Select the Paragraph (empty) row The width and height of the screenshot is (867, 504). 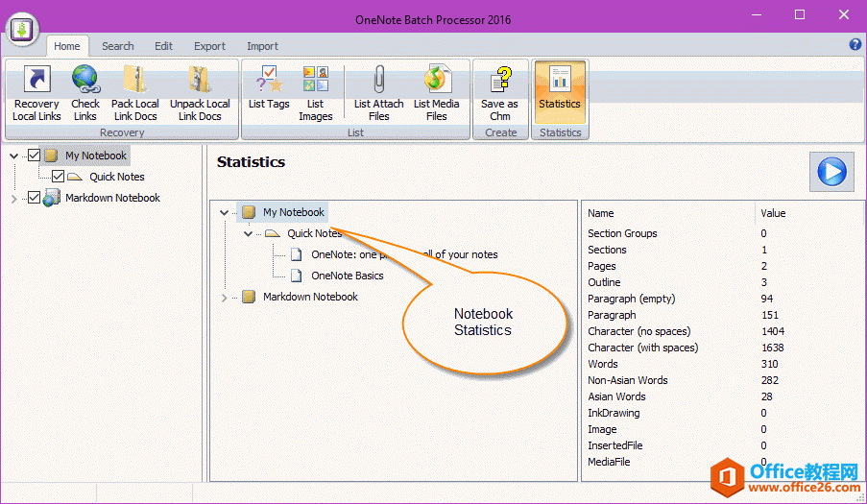(723, 299)
